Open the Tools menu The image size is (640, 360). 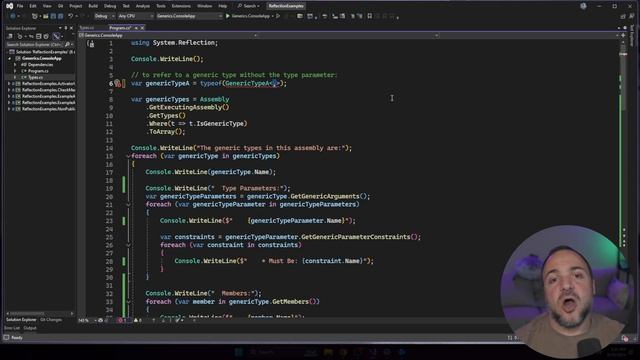(x=161, y=6)
